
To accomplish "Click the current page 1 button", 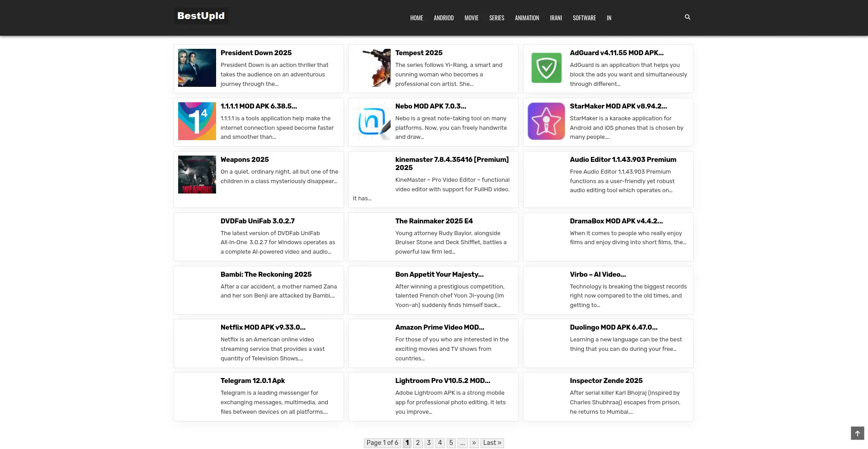I will 407,443.
